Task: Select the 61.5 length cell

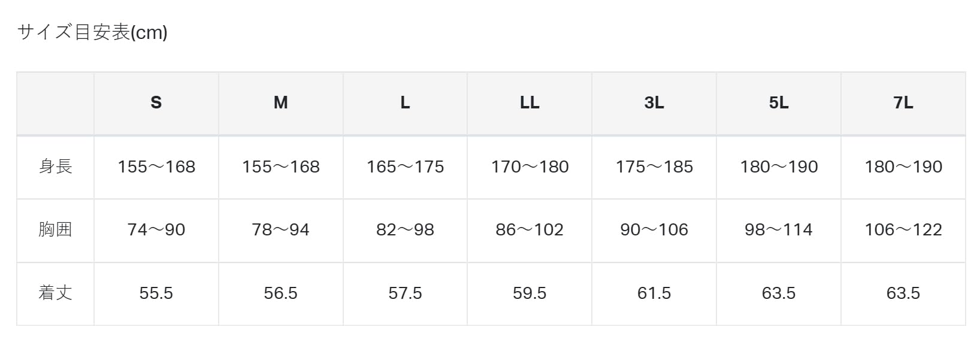Action: [x=654, y=294]
